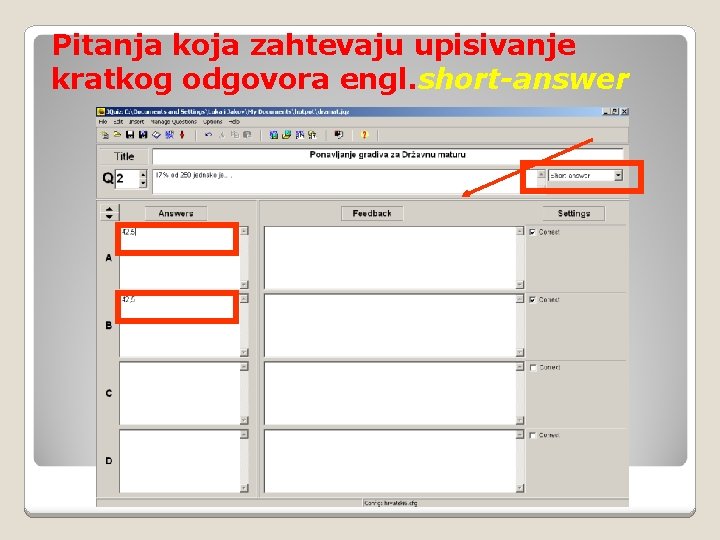The image size is (720, 540).
Task: Click the Title label button
Action: pos(124,157)
